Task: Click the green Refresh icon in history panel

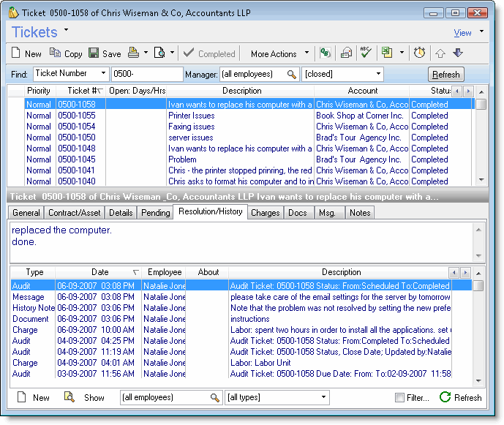Action: [x=445, y=397]
